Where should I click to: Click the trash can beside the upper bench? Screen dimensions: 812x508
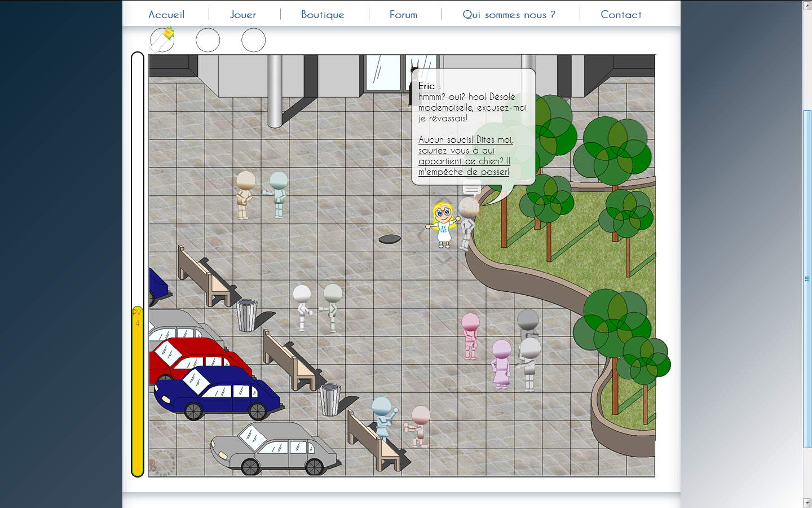[x=246, y=315]
